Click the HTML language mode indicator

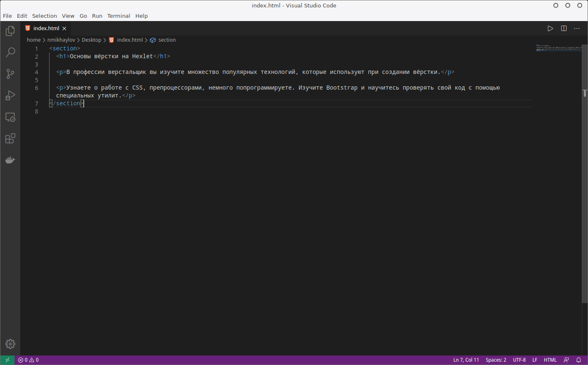pos(550,360)
